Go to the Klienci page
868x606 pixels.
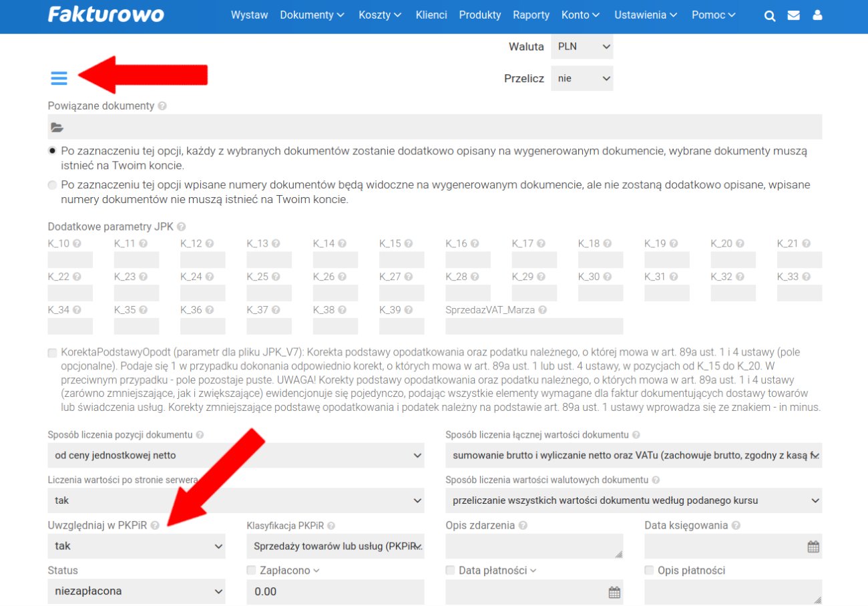point(431,15)
